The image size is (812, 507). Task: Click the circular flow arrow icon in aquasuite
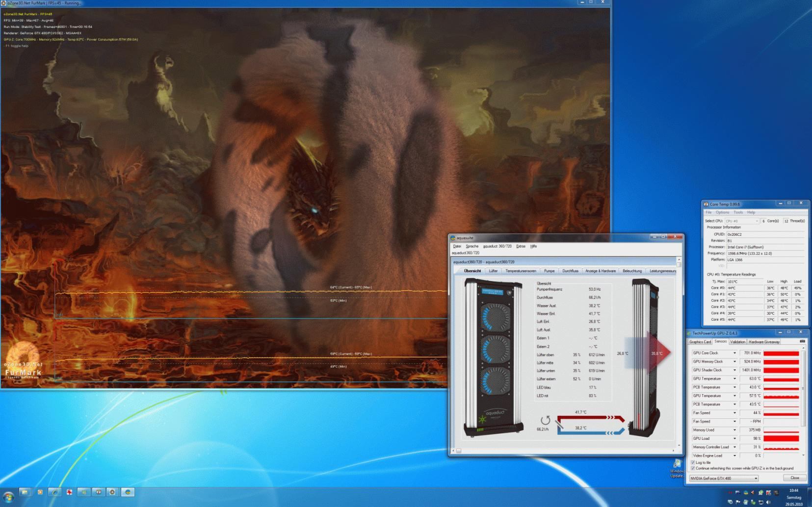click(545, 420)
